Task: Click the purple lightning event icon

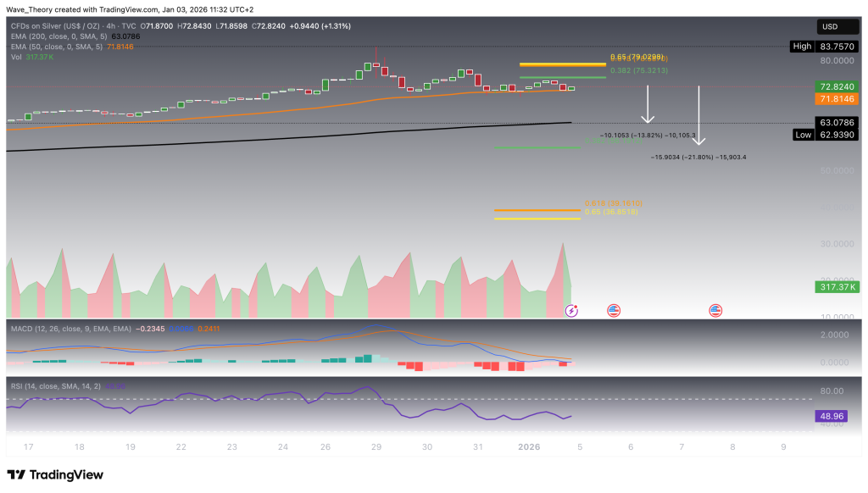Action: [x=571, y=311]
